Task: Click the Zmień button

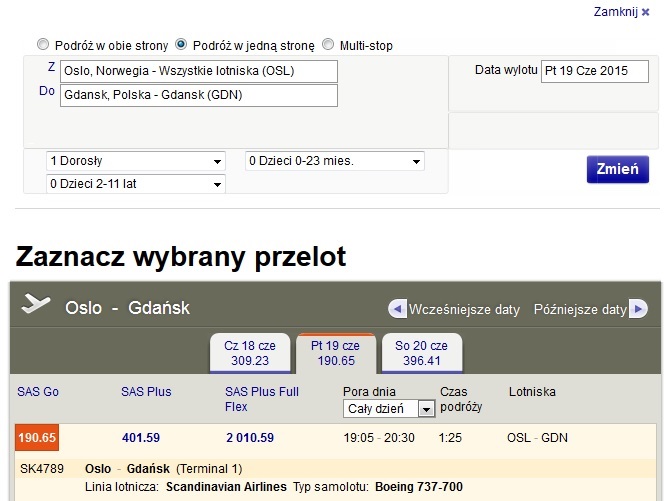Action: (x=618, y=169)
